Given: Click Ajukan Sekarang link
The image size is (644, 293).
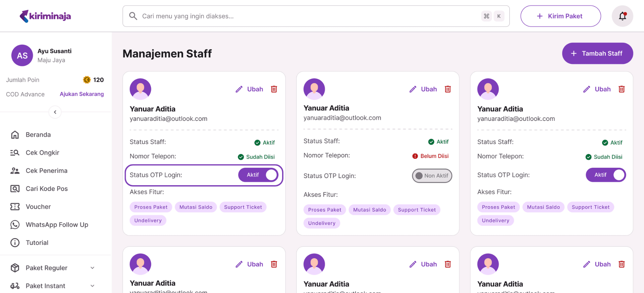Looking at the screenshot, I should coord(82,94).
